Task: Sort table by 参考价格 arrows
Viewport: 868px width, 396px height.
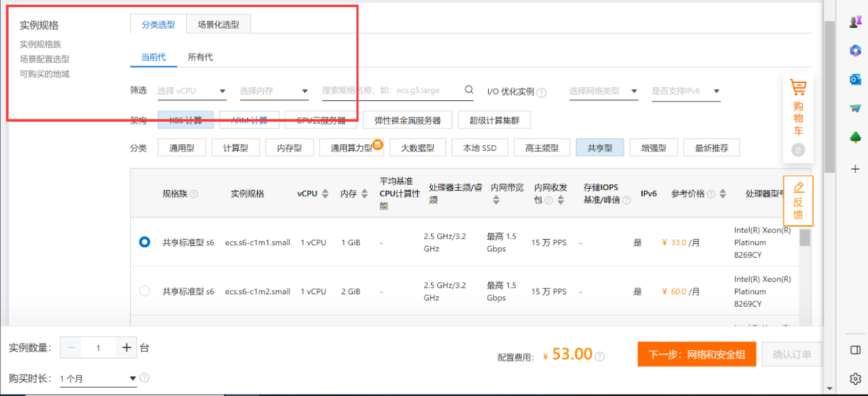Action: pos(723,194)
